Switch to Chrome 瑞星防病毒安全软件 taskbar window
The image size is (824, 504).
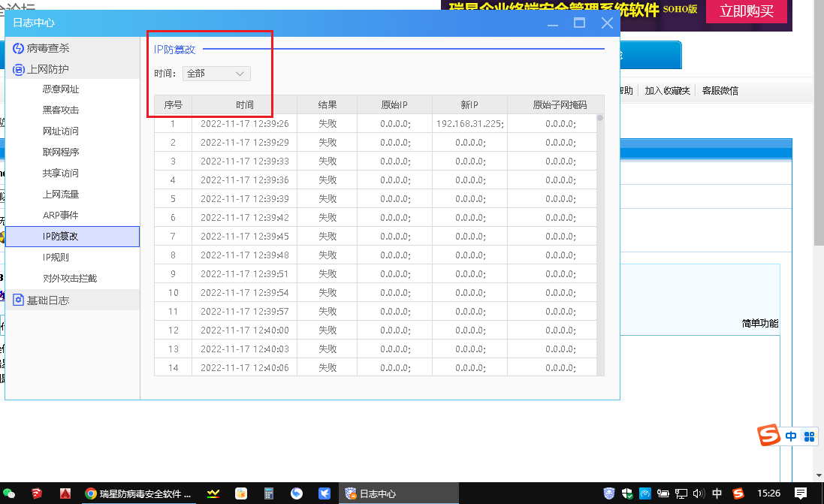pyautogui.click(x=139, y=493)
